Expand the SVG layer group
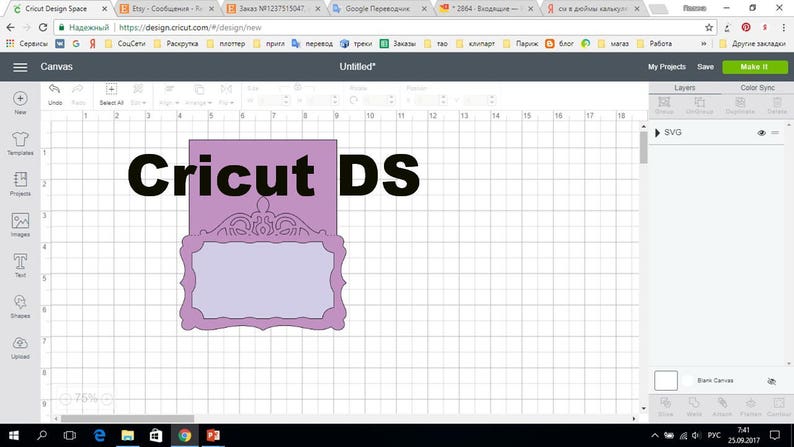 [x=657, y=133]
